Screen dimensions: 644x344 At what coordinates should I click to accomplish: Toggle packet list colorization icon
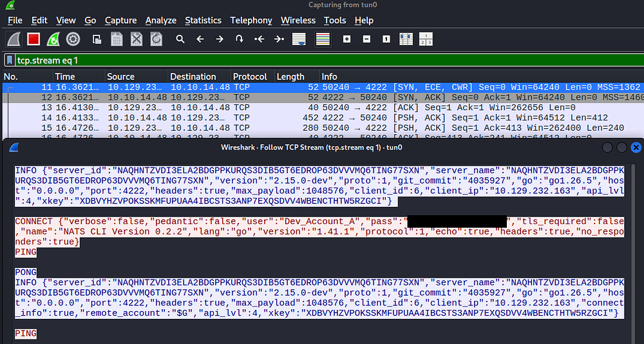pyautogui.click(x=323, y=39)
